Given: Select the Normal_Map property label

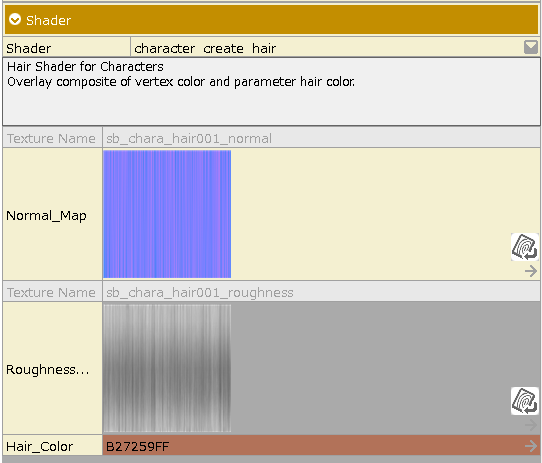Looking at the screenshot, I should pyautogui.click(x=46, y=216).
